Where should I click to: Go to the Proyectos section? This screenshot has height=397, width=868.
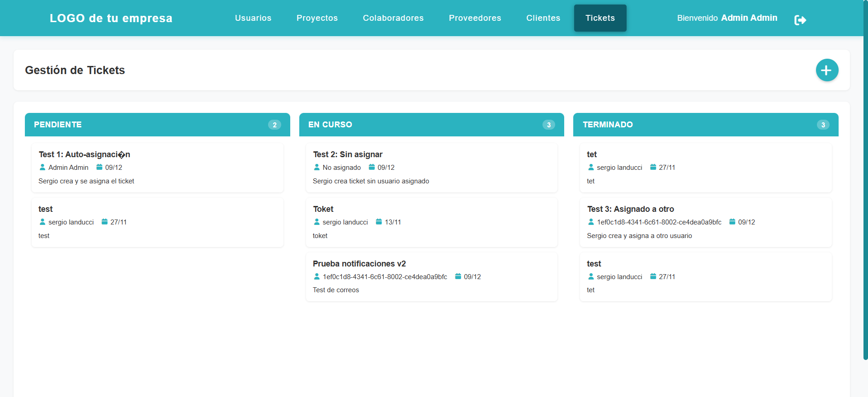(317, 18)
